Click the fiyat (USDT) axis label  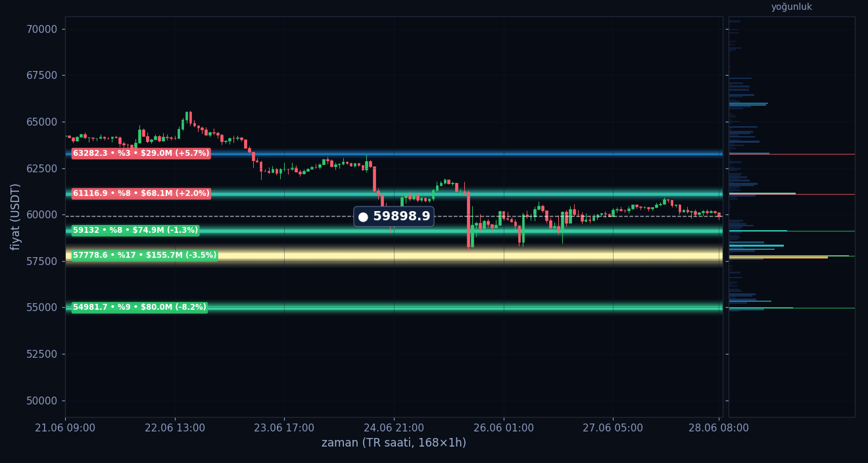point(16,216)
